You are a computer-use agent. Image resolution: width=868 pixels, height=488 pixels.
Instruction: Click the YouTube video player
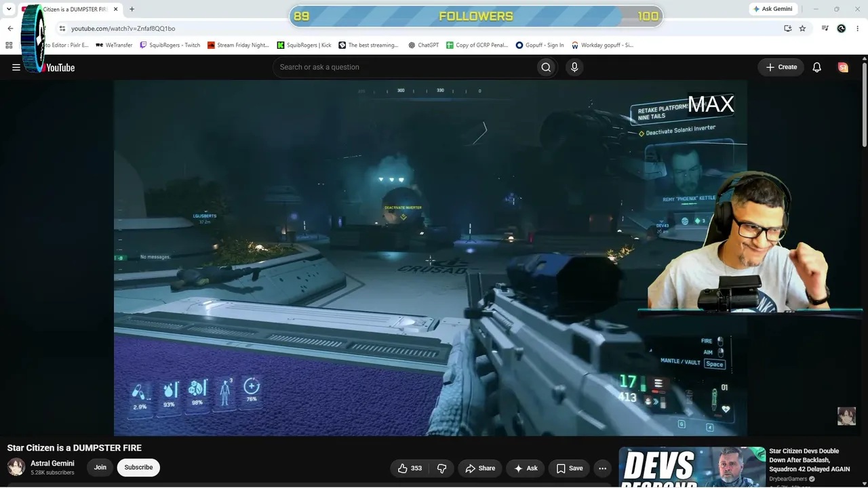431,258
